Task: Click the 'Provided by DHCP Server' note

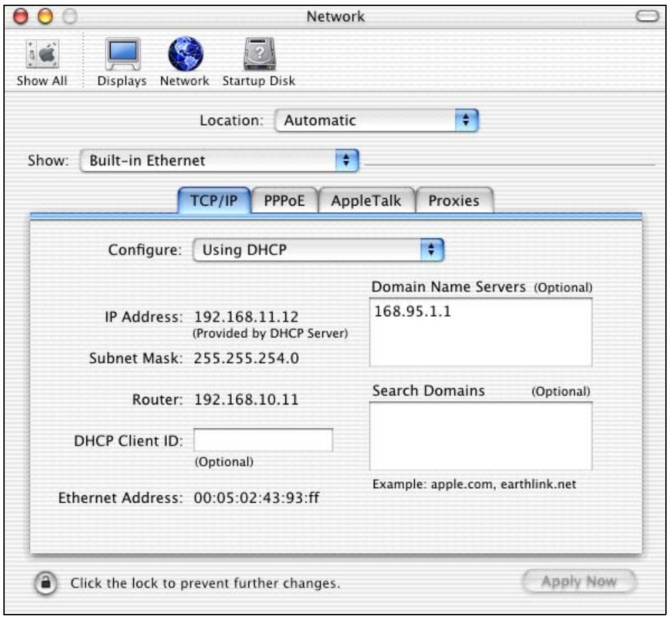Action: [271, 333]
